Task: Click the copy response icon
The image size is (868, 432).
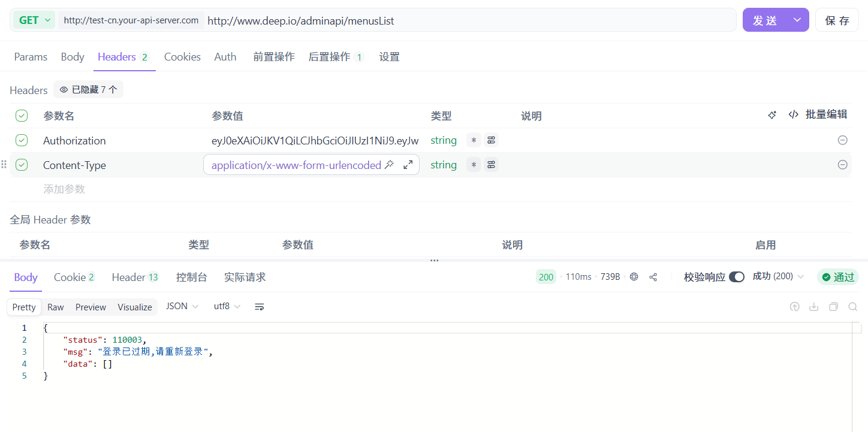Action: tap(833, 307)
